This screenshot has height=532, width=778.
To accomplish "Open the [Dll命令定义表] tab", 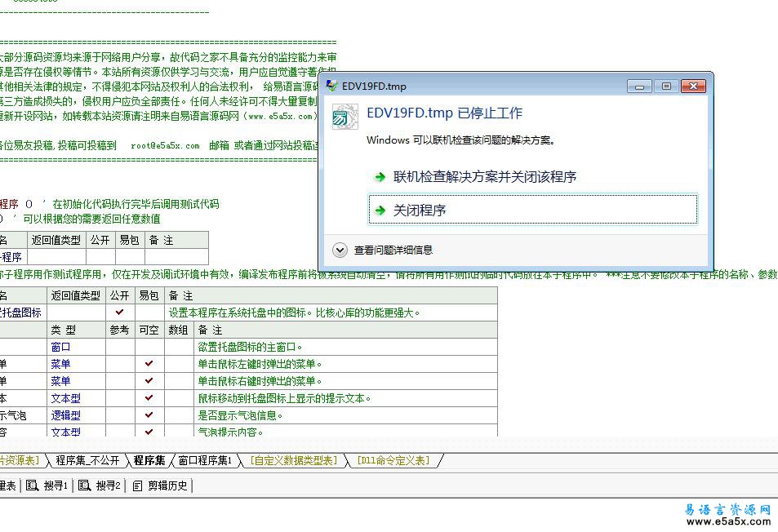I will [393, 460].
